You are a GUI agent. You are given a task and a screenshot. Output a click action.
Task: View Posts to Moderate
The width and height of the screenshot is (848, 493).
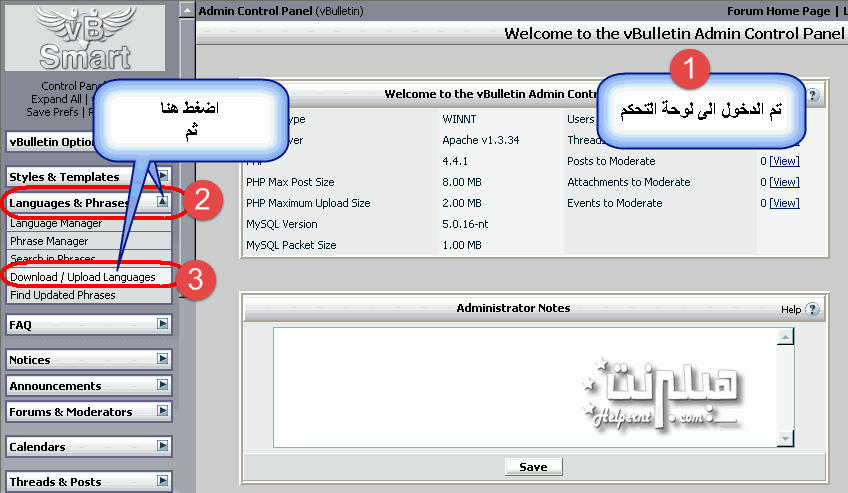pos(784,161)
